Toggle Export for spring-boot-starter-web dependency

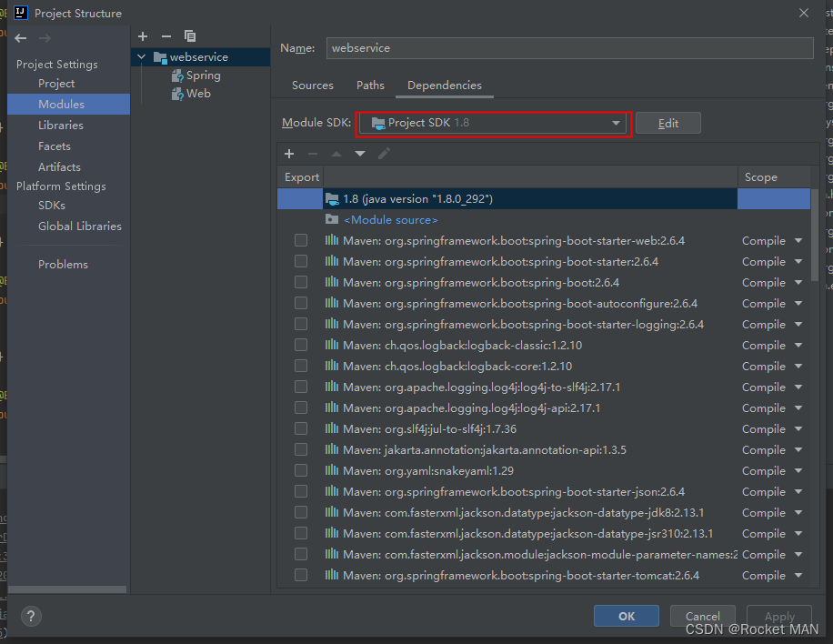click(x=300, y=240)
